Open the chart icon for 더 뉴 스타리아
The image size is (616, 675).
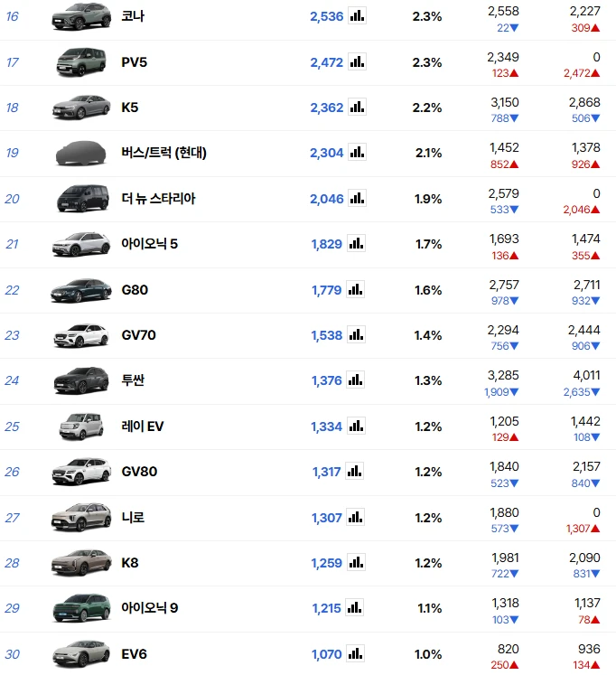(357, 198)
